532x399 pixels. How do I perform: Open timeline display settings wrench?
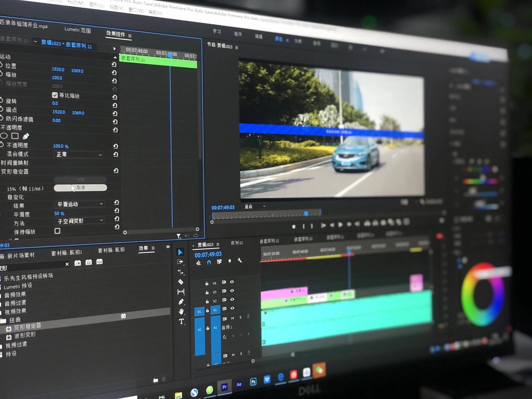point(240,260)
